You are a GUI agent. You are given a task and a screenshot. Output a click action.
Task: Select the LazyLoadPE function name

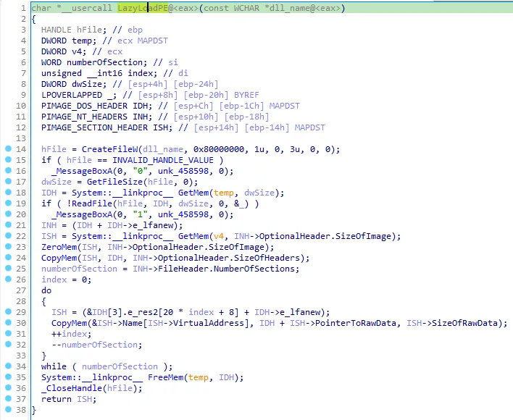pos(143,8)
